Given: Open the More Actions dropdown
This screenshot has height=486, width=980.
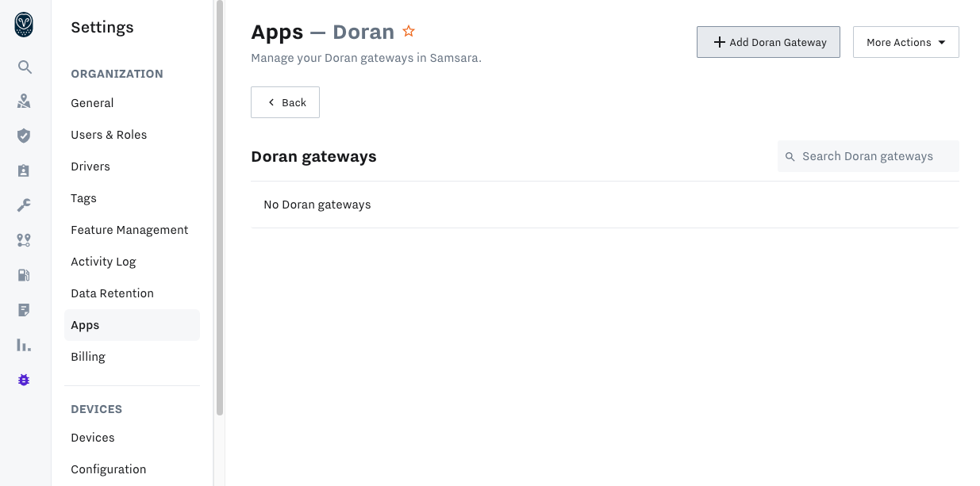Looking at the screenshot, I should [906, 42].
